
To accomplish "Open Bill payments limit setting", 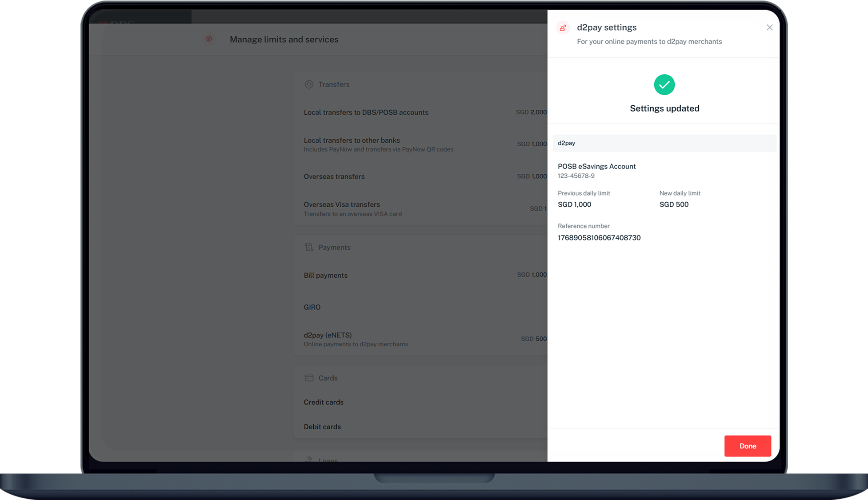I will pos(325,276).
